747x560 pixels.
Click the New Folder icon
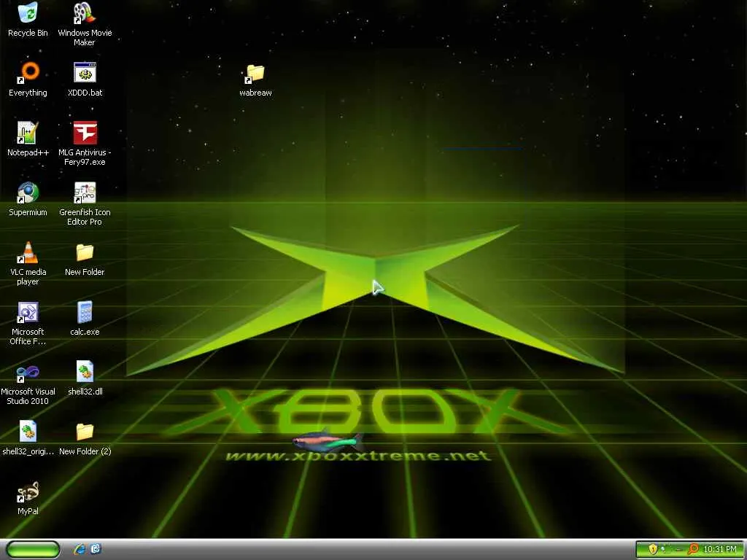[85, 252]
